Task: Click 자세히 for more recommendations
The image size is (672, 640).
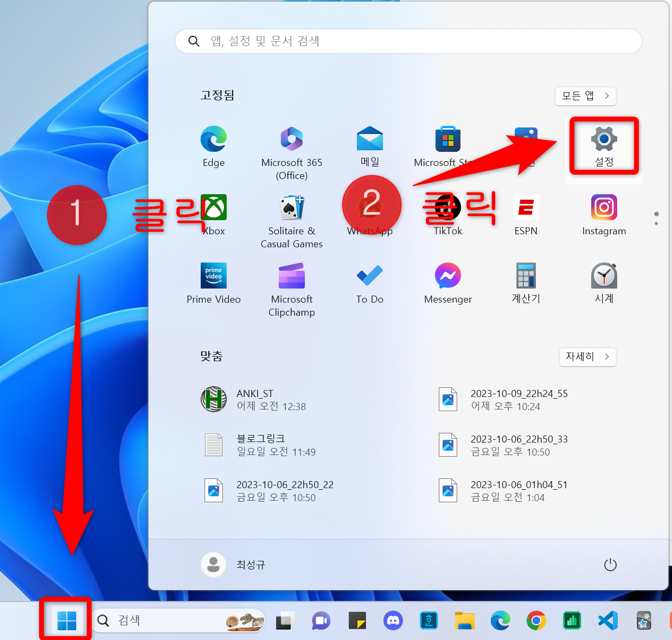Action: [x=588, y=356]
